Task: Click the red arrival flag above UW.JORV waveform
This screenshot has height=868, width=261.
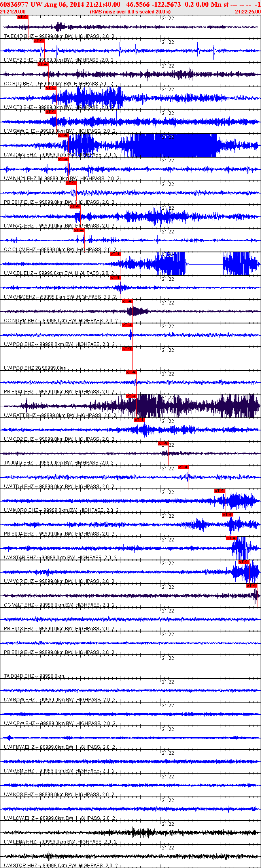Action: pyautogui.click(x=63, y=135)
